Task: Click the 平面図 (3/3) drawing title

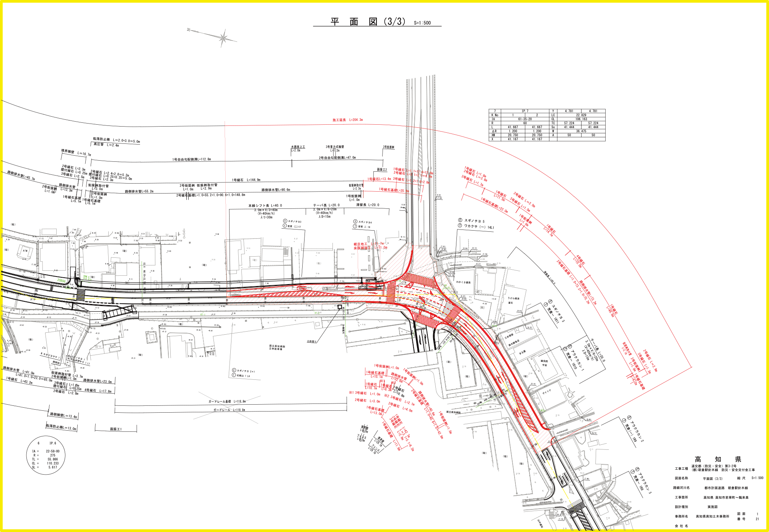Action: 368,22
